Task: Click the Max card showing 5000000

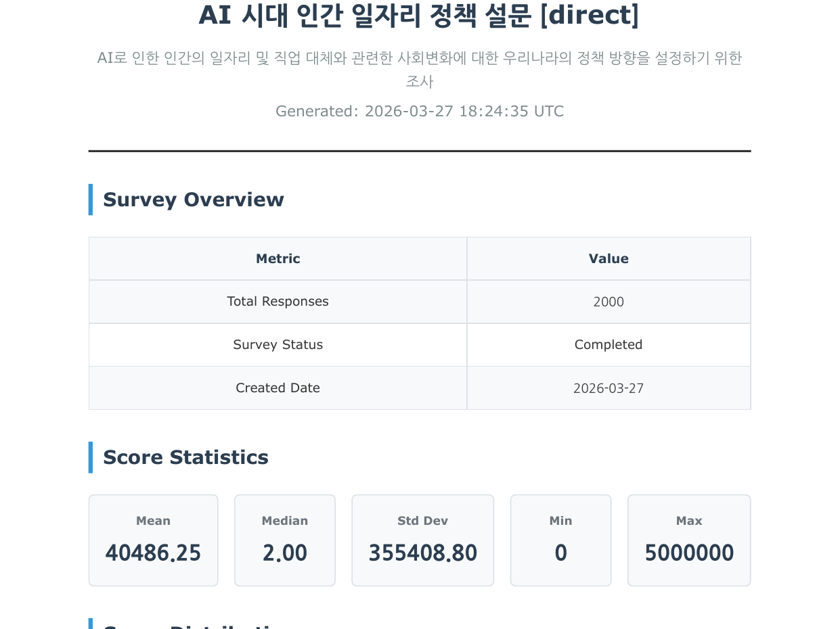Action: click(x=688, y=540)
